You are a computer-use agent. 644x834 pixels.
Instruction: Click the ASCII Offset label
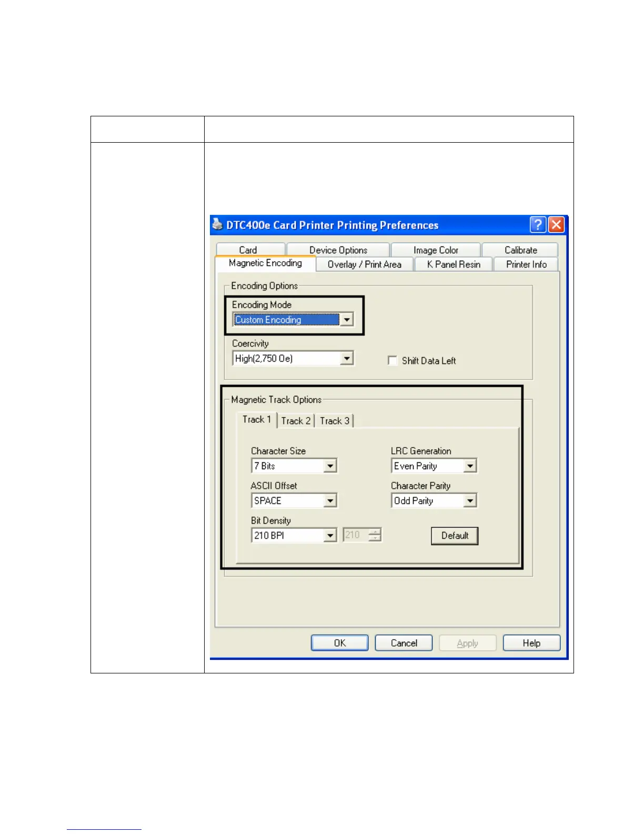coord(274,486)
